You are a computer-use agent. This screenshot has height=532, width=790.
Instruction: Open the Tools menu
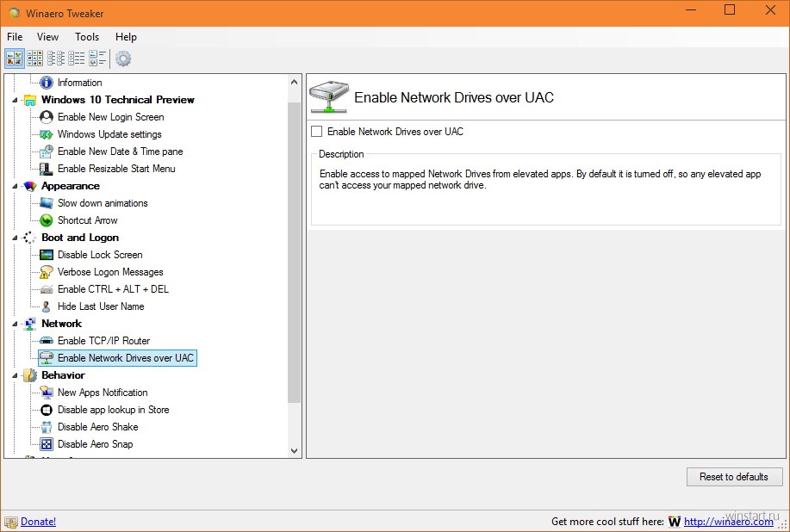tap(87, 37)
